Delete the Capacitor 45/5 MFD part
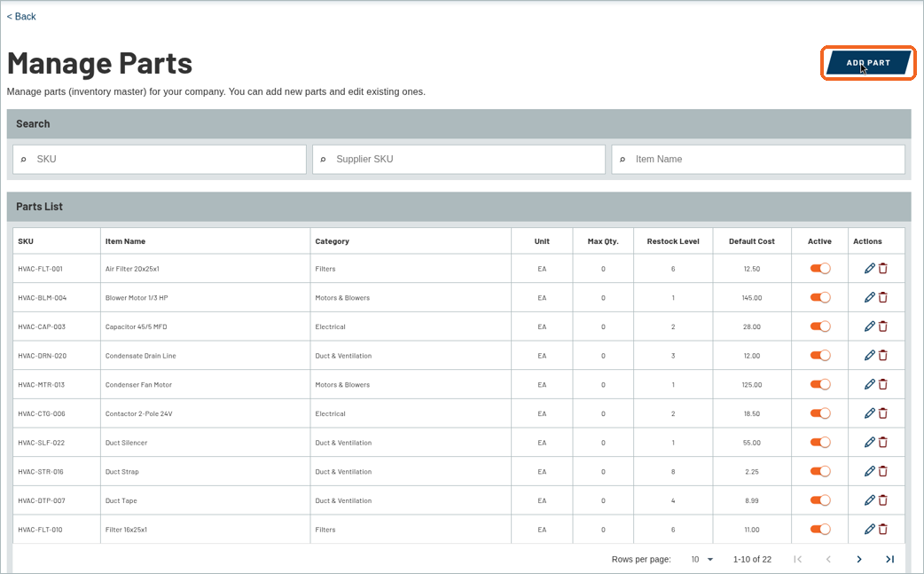The image size is (924, 574). coord(882,326)
